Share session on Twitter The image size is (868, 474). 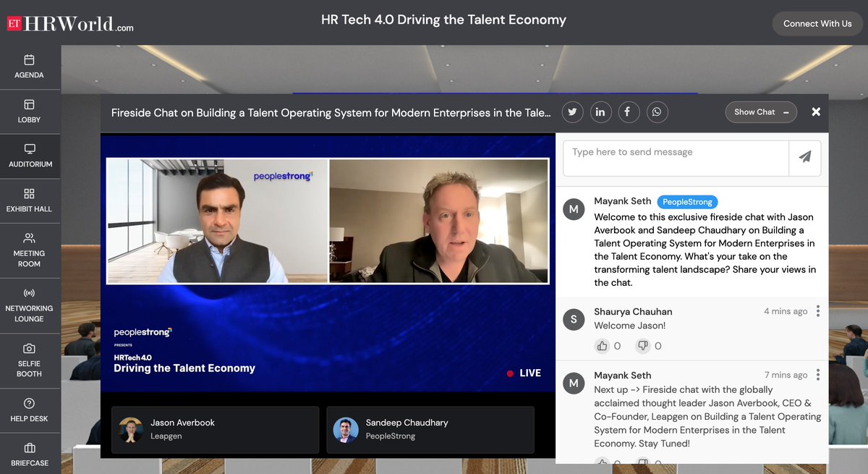click(573, 112)
